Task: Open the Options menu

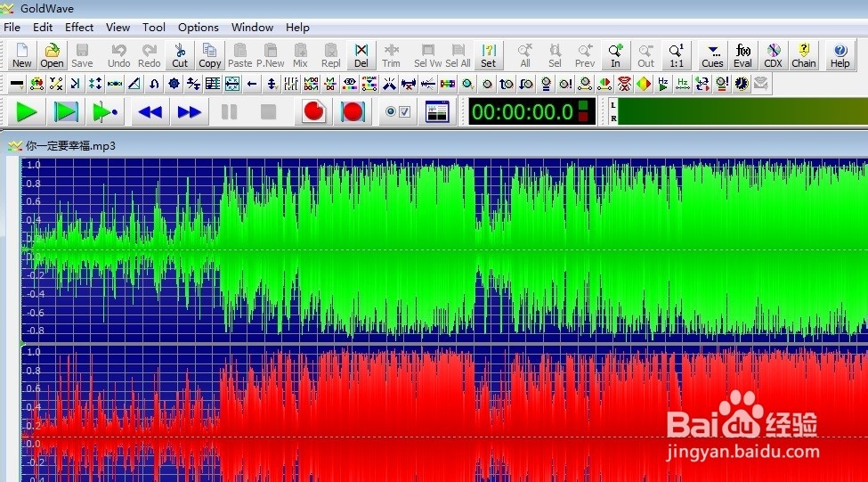Action: pos(199,27)
